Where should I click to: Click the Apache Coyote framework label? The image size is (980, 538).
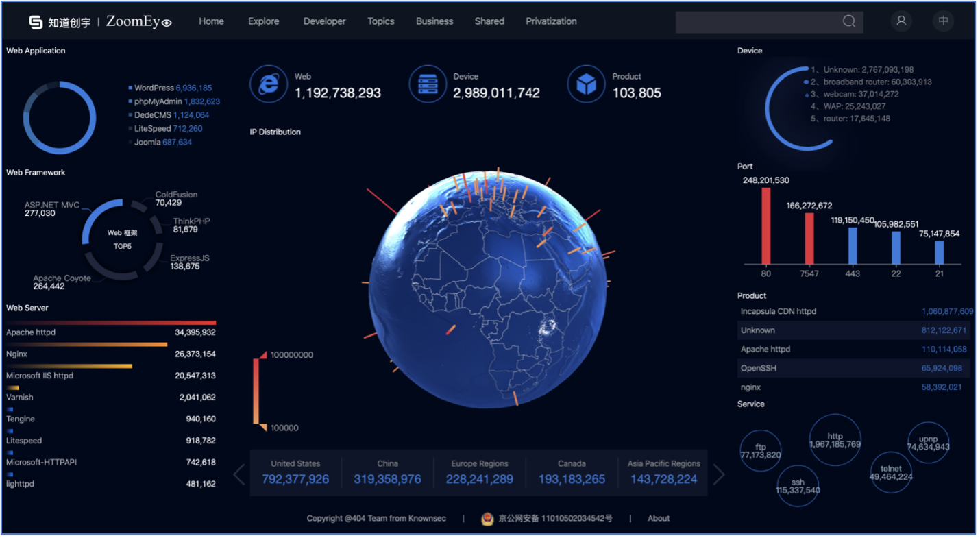tap(62, 282)
